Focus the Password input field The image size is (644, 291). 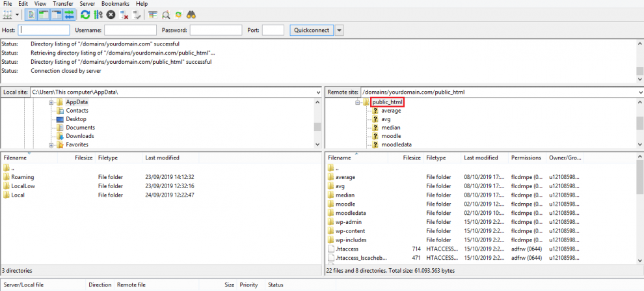tap(215, 30)
